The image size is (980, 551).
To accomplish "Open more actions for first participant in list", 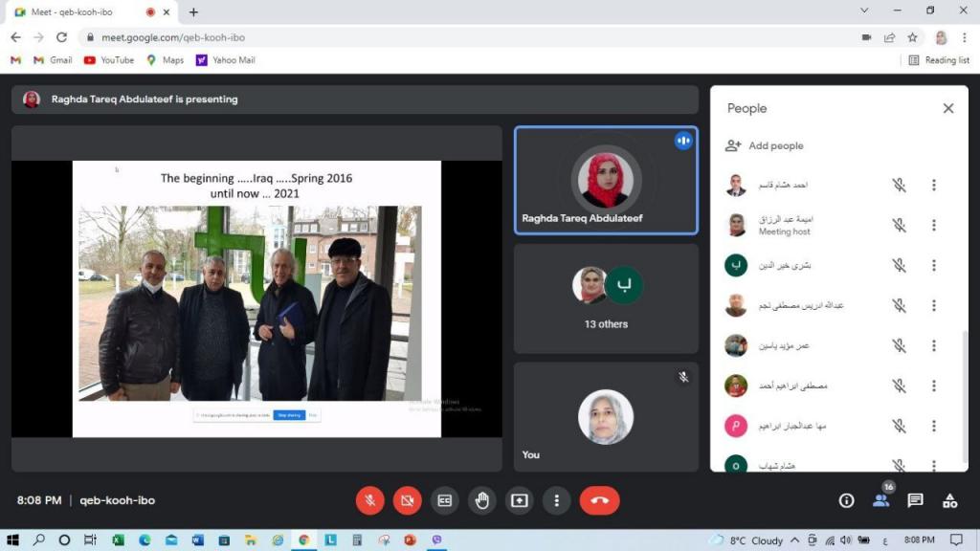I will [933, 186].
